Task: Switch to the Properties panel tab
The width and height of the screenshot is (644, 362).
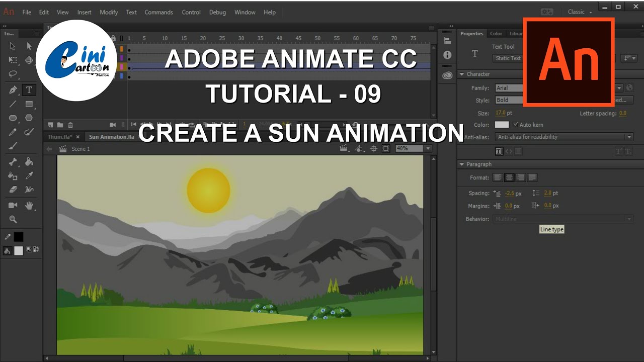Action: [472, 34]
